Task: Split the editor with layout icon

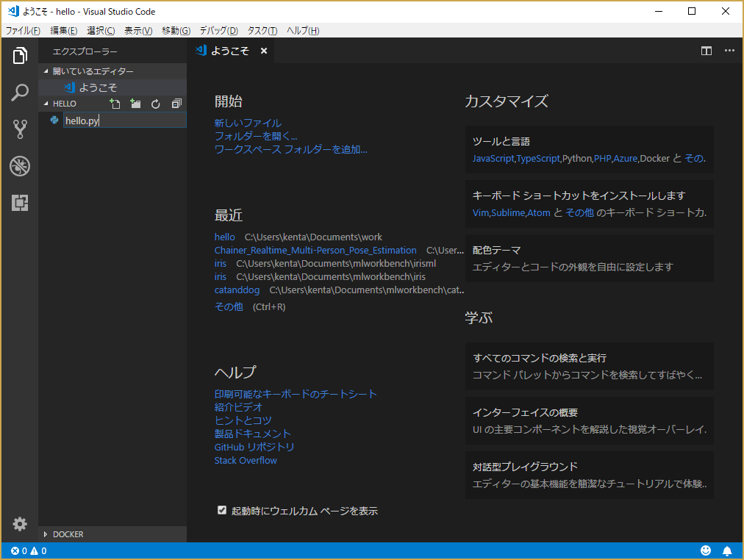Action: [706, 51]
